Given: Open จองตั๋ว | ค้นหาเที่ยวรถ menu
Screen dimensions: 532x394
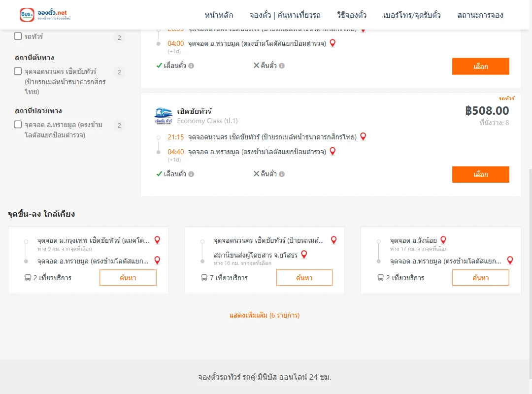Looking at the screenshot, I should (x=285, y=15).
